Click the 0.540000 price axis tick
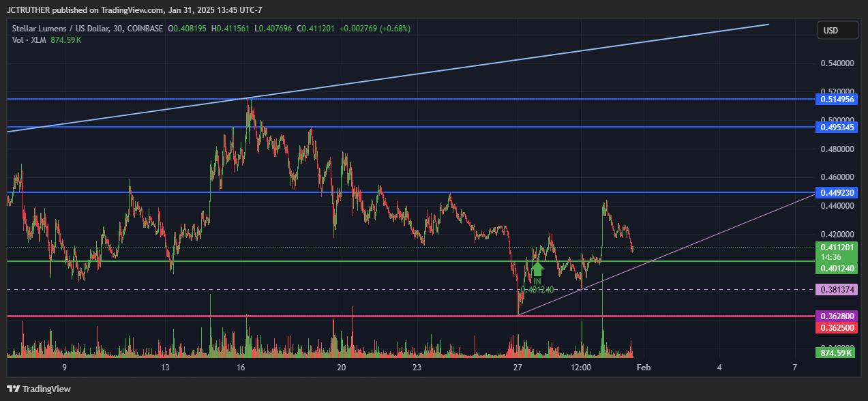The width and height of the screenshot is (868, 401). point(837,63)
